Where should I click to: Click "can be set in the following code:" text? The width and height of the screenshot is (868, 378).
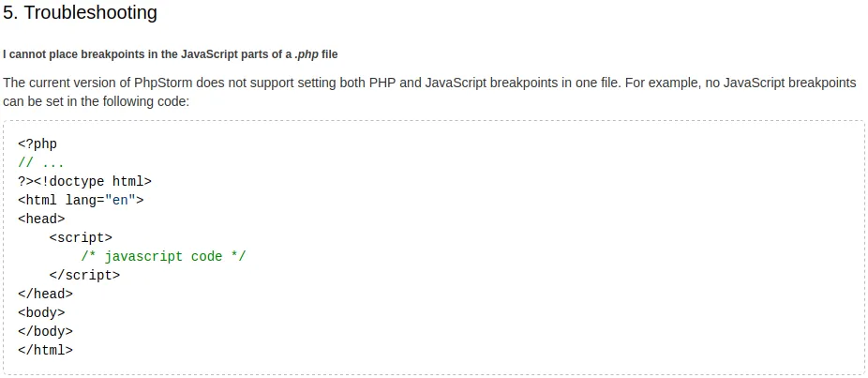[97, 101]
